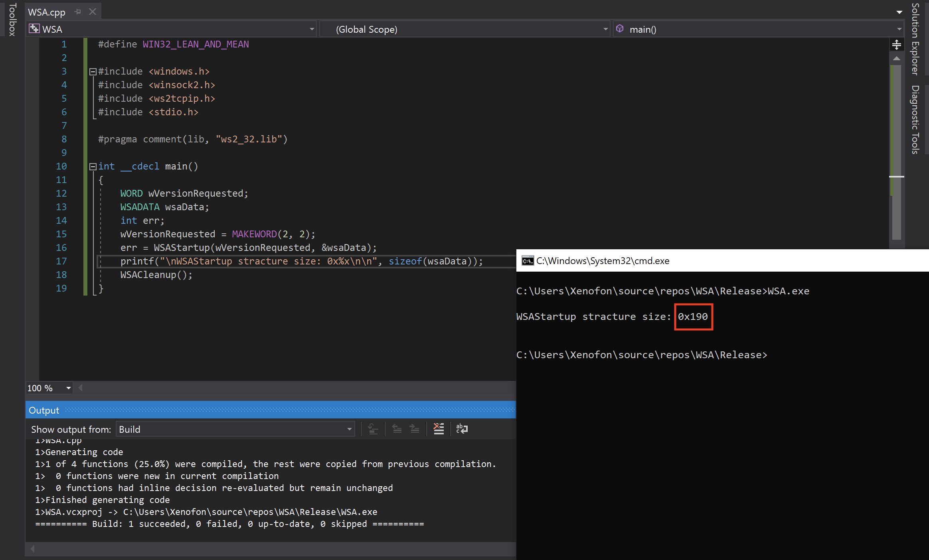Screen dimensions: 929x560
Task: Close the WSA.cpp tab
Action: click(92, 12)
